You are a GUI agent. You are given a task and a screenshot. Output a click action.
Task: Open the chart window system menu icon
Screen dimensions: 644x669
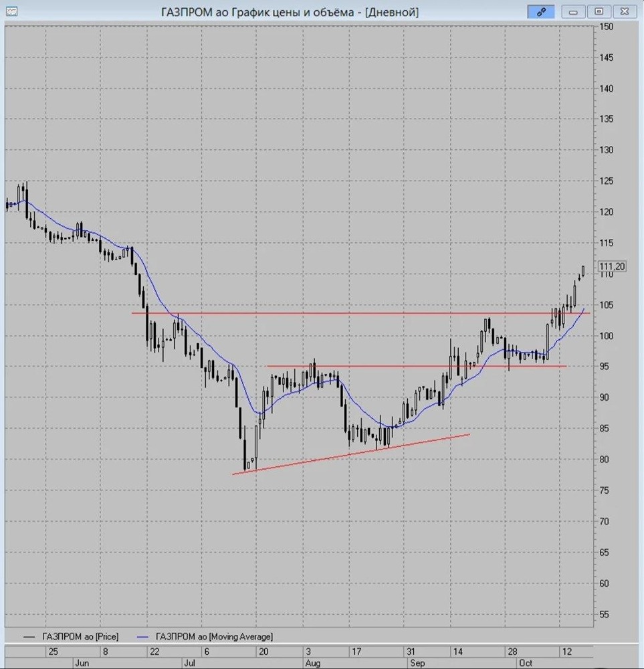point(11,11)
